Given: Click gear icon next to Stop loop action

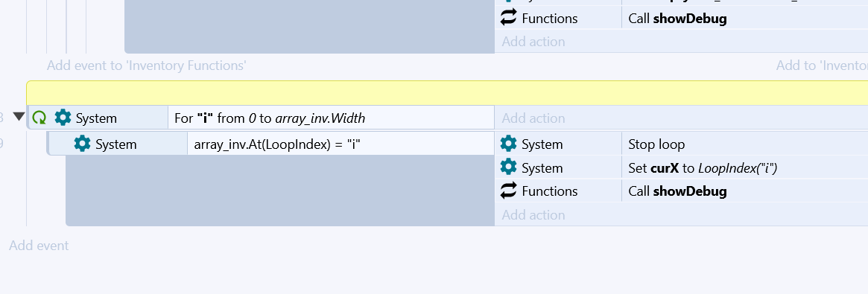Looking at the screenshot, I should pyautogui.click(x=508, y=144).
